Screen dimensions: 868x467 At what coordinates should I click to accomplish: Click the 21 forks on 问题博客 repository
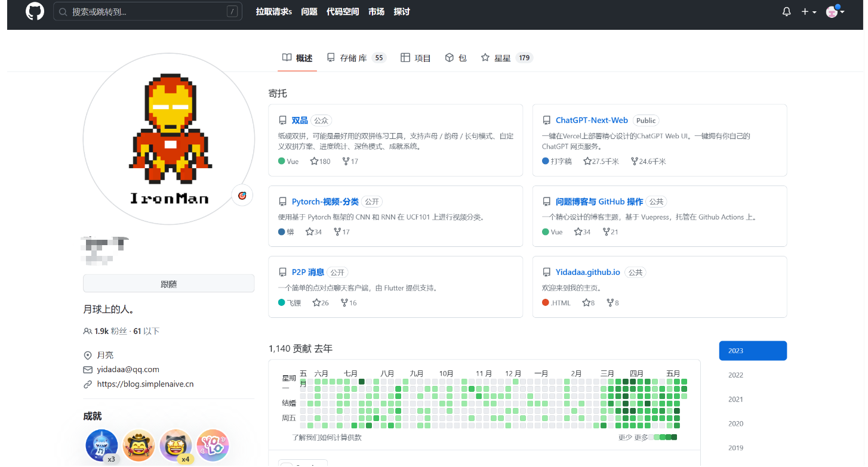pos(611,232)
